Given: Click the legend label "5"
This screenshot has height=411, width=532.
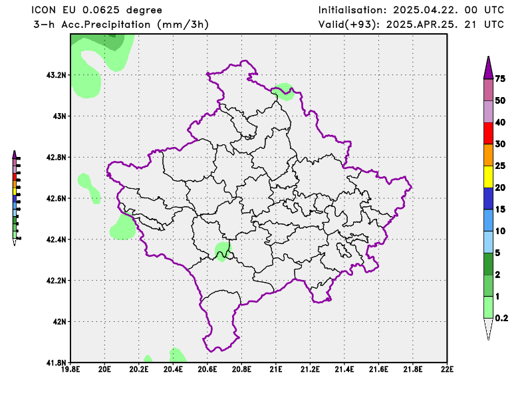Looking at the screenshot, I should point(497,253).
